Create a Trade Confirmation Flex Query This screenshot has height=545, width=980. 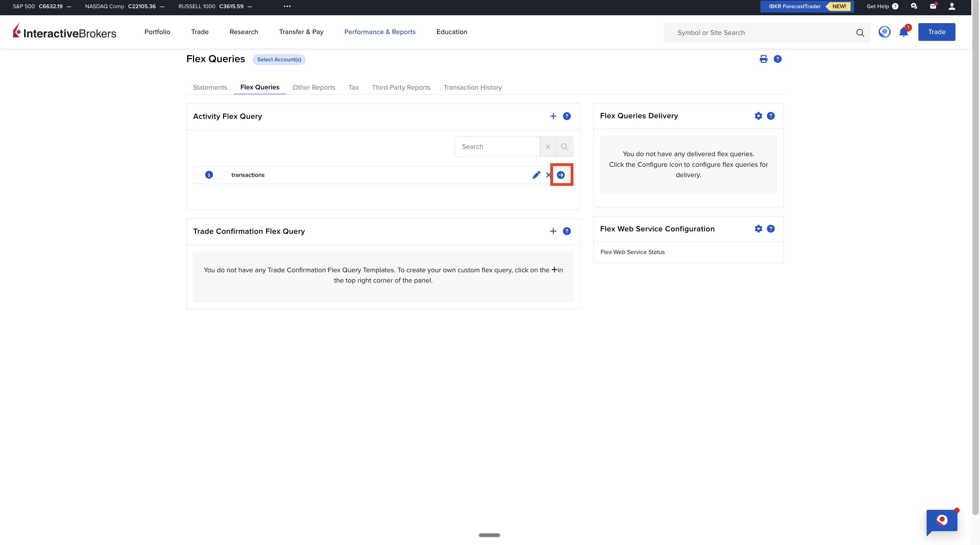click(553, 231)
